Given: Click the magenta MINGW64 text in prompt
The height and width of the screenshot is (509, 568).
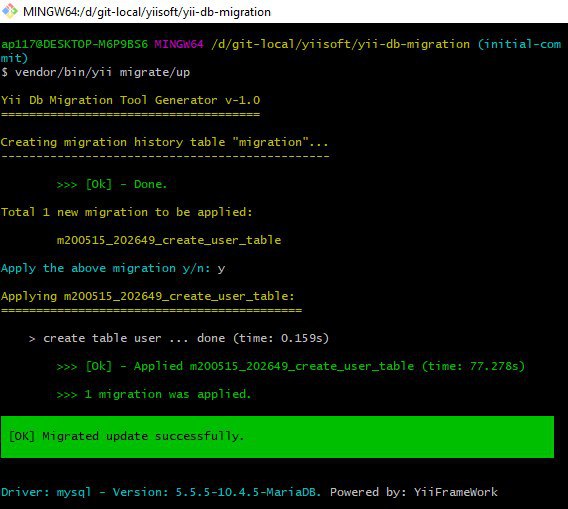Looking at the screenshot, I should (179, 44).
